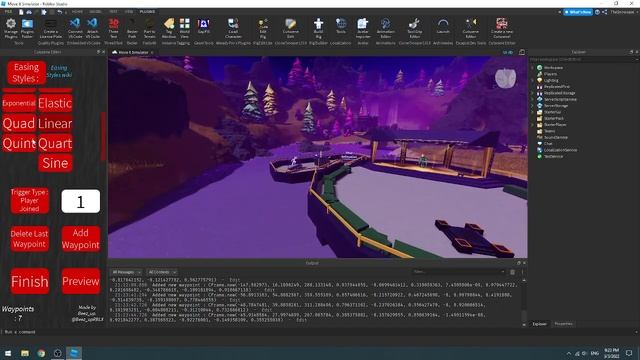Click Attach VS Code plugin icon
640x360 pixels.
93,28
